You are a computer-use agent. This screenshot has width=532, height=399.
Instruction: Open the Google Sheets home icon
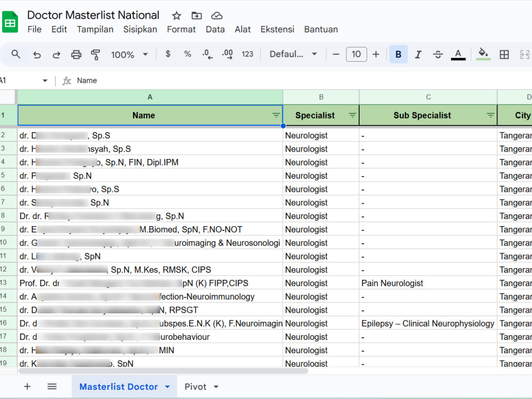point(10,22)
